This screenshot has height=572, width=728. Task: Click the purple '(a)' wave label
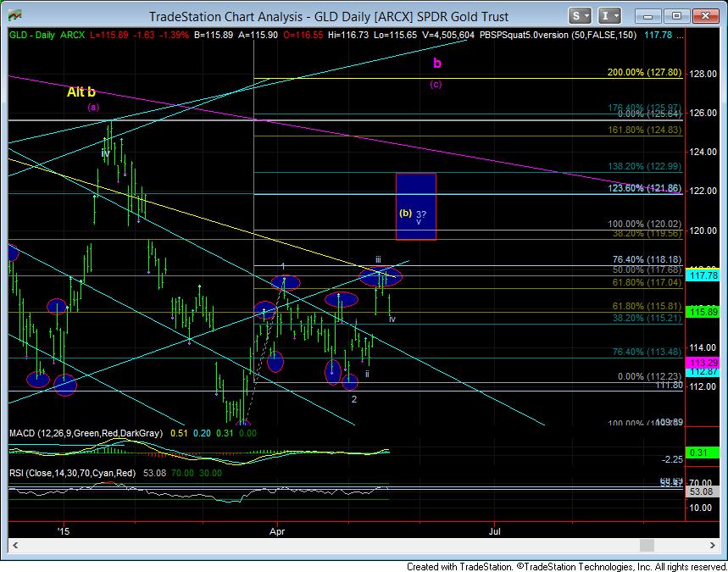tap(93, 108)
